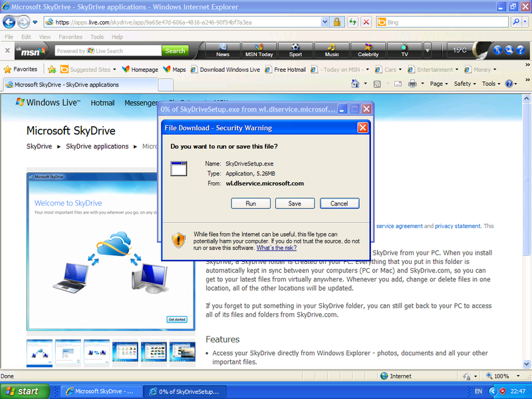Open recent pages dropdown next to Forward

[x=35, y=23]
